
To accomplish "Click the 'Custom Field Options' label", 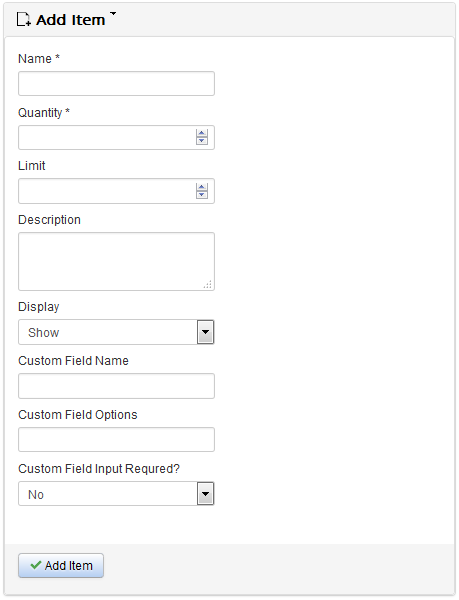I will tap(78, 415).
